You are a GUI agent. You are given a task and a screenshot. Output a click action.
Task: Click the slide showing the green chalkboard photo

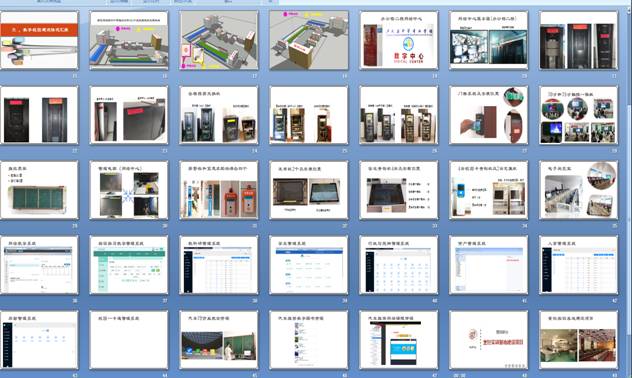pos(39,190)
